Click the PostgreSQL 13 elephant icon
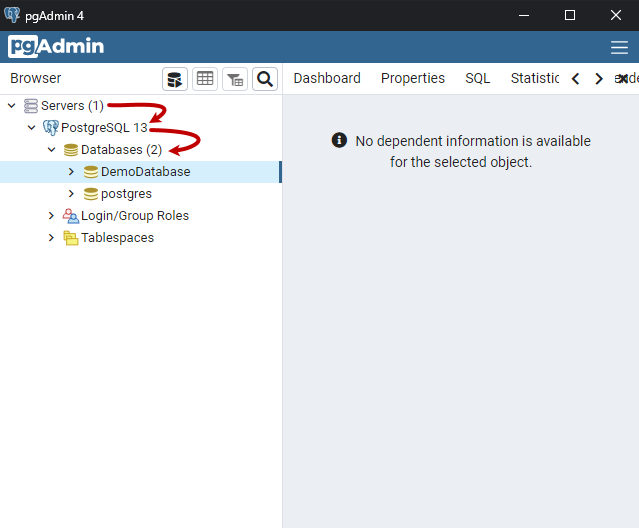 click(51, 128)
